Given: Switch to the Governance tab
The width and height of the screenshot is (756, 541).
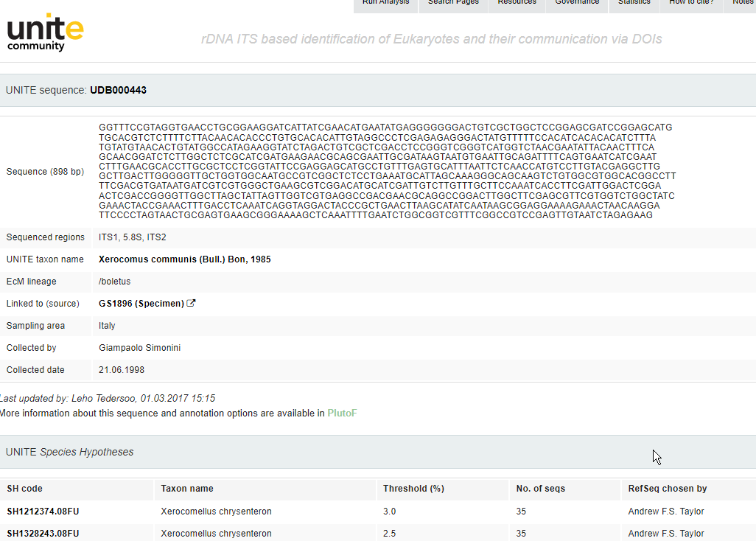Looking at the screenshot, I should click(x=577, y=4).
